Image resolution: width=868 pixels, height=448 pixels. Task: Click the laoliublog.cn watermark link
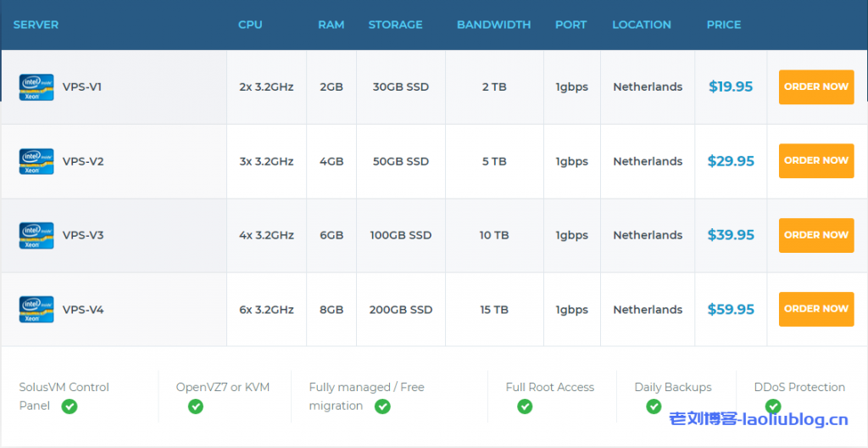tap(758, 419)
